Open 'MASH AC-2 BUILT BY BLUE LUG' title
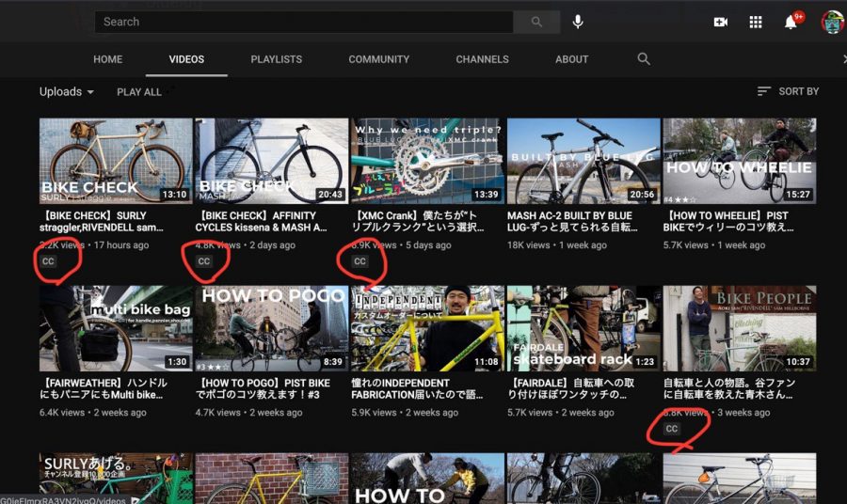 click(572, 221)
